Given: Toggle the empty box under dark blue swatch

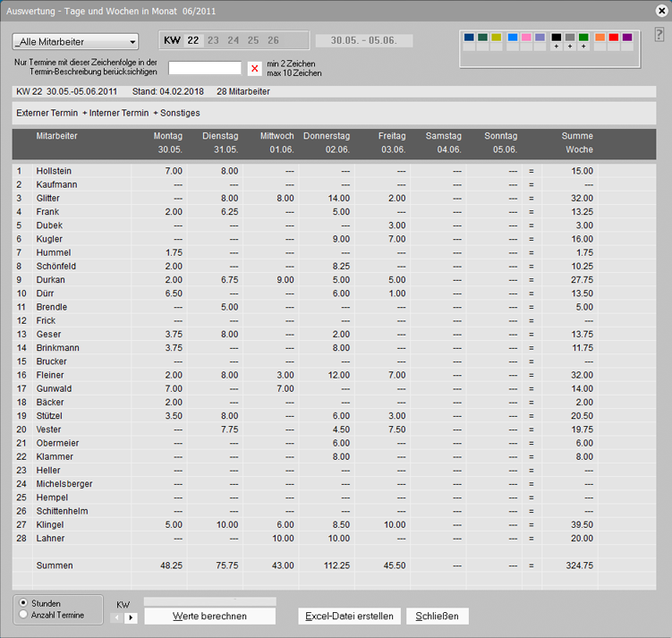Looking at the screenshot, I should click(469, 47).
